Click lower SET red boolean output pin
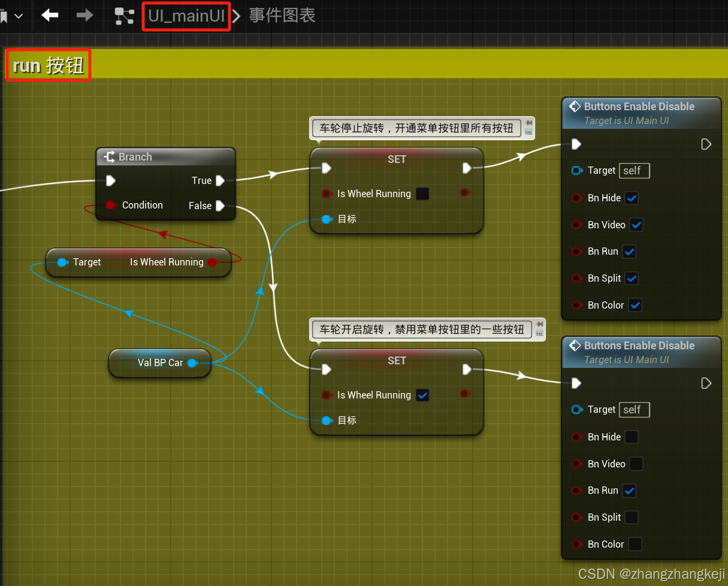This screenshot has width=728, height=586. click(x=464, y=394)
